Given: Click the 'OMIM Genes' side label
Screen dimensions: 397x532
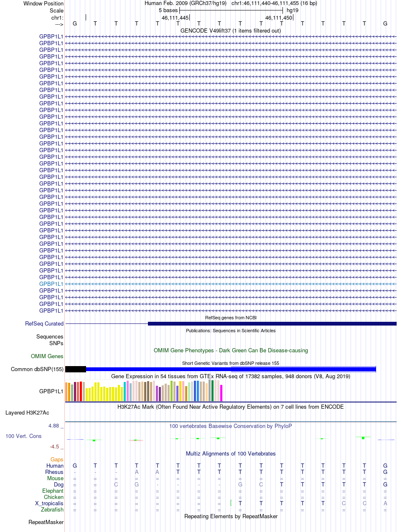Looking at the screenshot, I should pos(47,356).
